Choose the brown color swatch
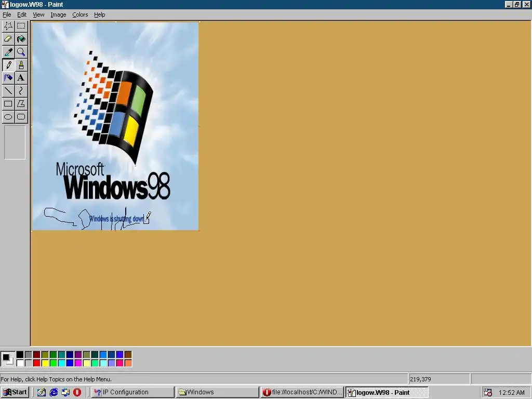532x399 pixels. tap(128, 354)
